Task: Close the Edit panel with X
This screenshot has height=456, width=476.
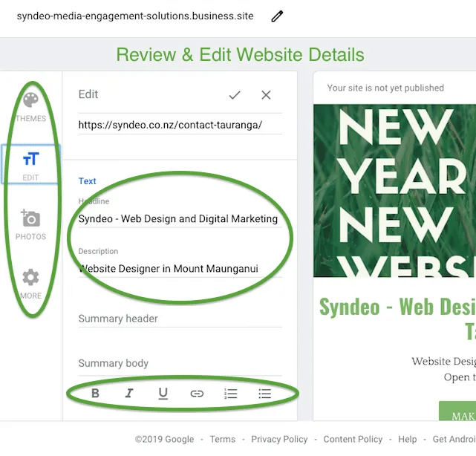Action: coord(266,95)
